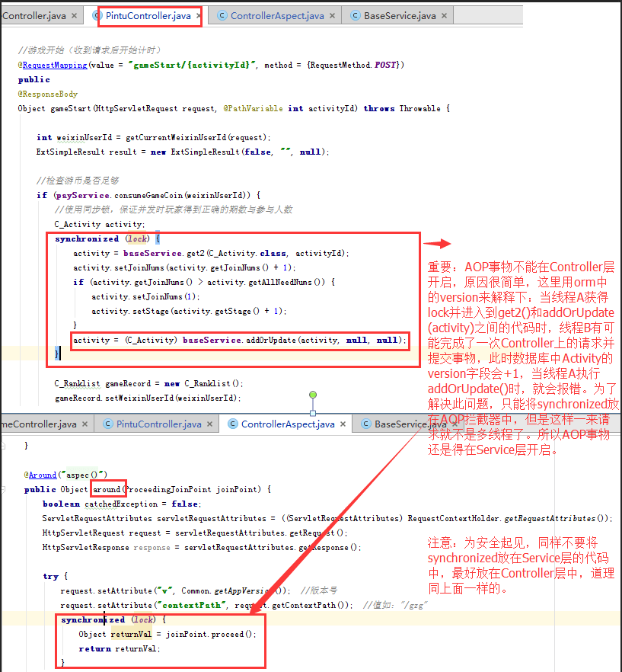
Task: Click the @PathVariable annotation in gameStart signature
Action: click(253, 108)
